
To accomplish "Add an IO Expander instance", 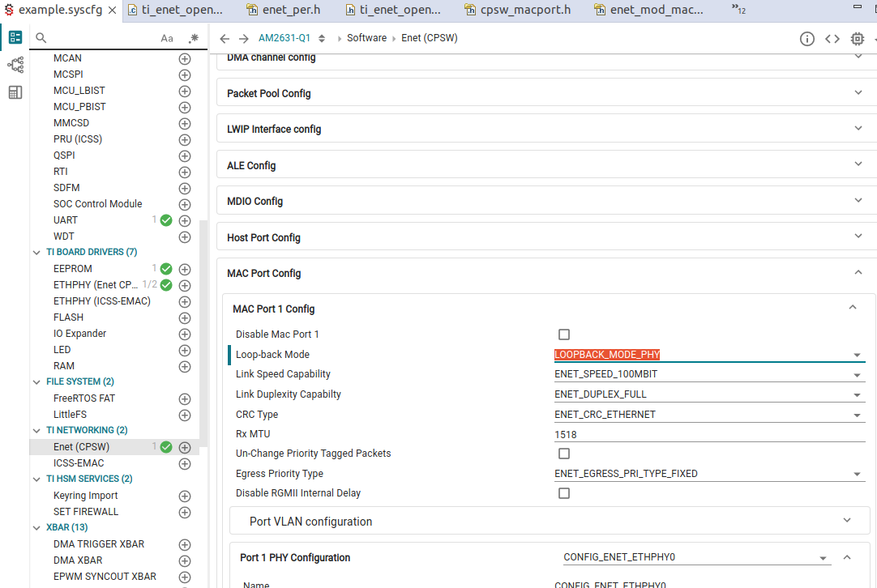I will (185, 334).
